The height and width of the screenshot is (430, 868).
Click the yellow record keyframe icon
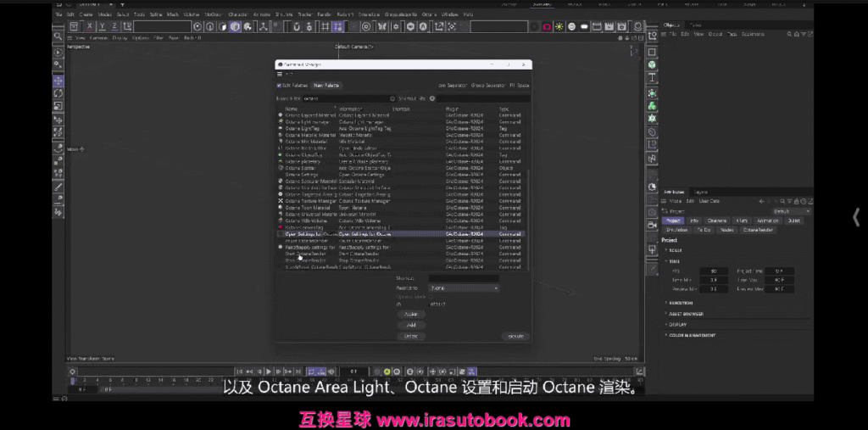387,371
